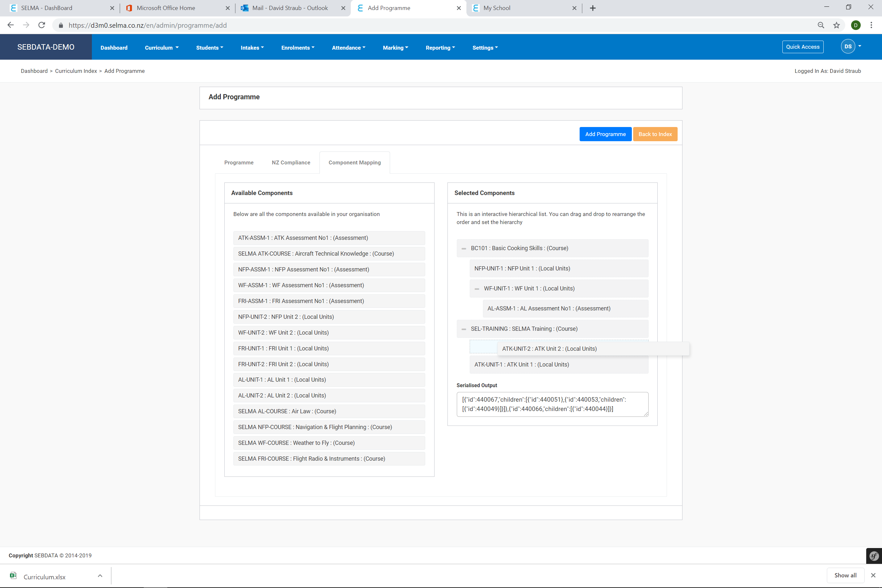Open the Settings menu
The height and width of the screenshot is (588, 882).
pos(485,48)
